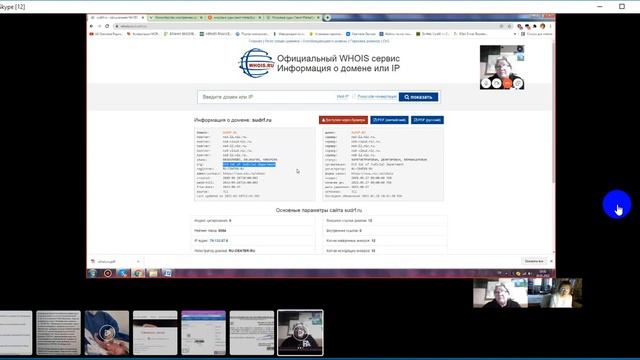The width and height of the screenshot is (640, 360).
Task: Click 'Показать все' in downloads bar
Action: pyautogui.click(x=533, y=261)
